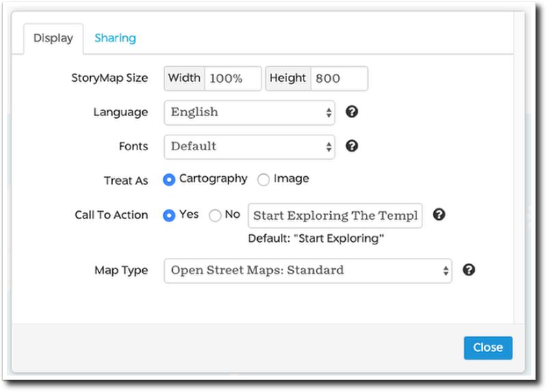Open the Call To Action help icon

(439, 214)
